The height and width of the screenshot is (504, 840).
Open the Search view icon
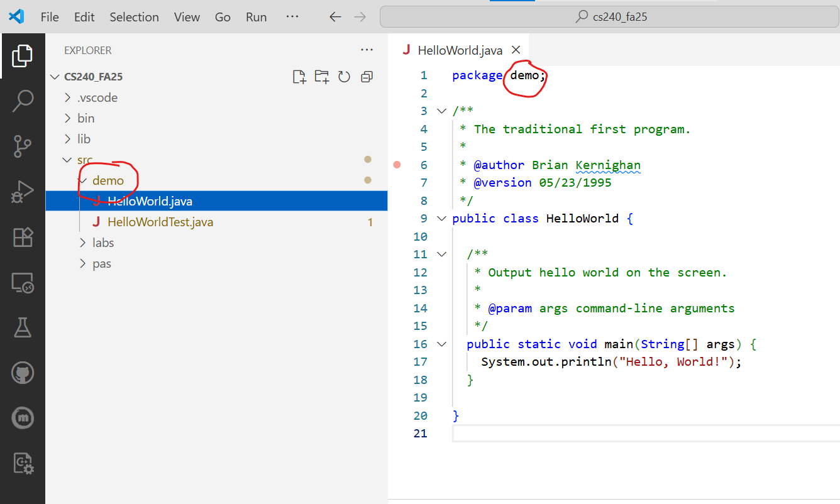(23, 101)
